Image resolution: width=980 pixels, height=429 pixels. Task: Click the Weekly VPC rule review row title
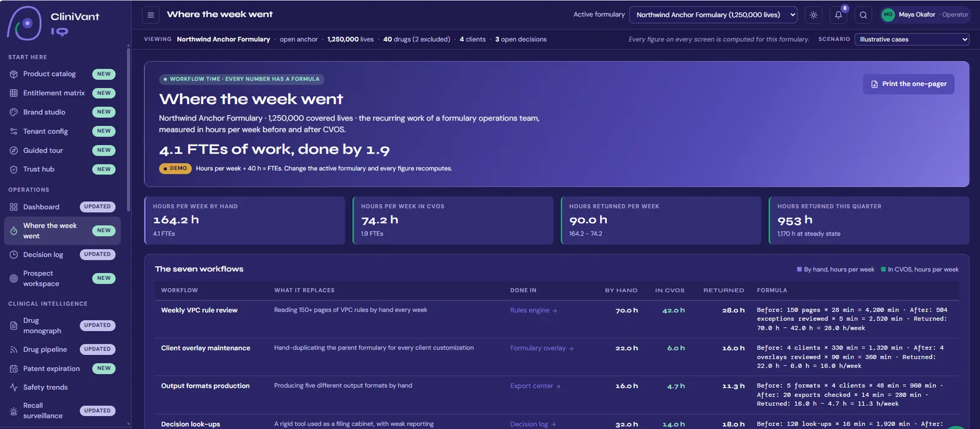pyautogui.click(x=199, y=310)
